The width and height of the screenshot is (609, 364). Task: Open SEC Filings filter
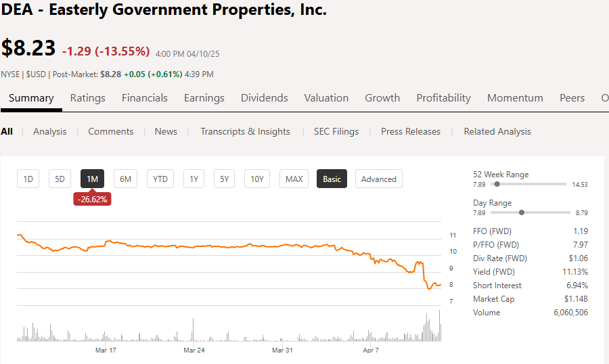pos(336,132)
